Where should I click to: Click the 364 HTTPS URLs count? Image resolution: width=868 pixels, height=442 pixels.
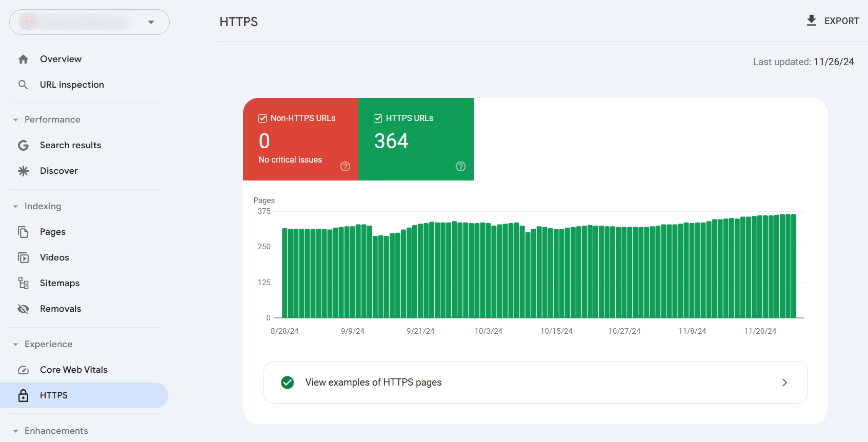click(x=391, y=141)
